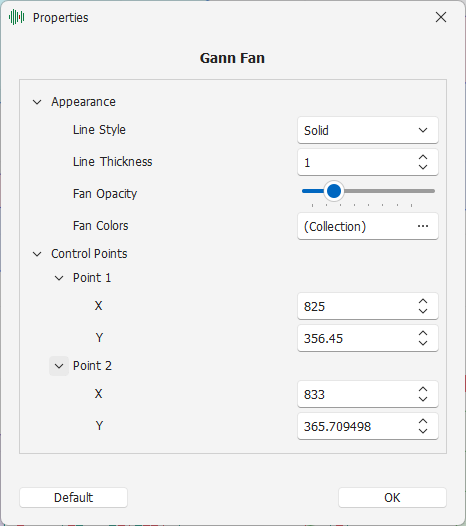This screenshot has width=466, height=526.
Task: Increment Point 2 X value
Action: (423, 389)
